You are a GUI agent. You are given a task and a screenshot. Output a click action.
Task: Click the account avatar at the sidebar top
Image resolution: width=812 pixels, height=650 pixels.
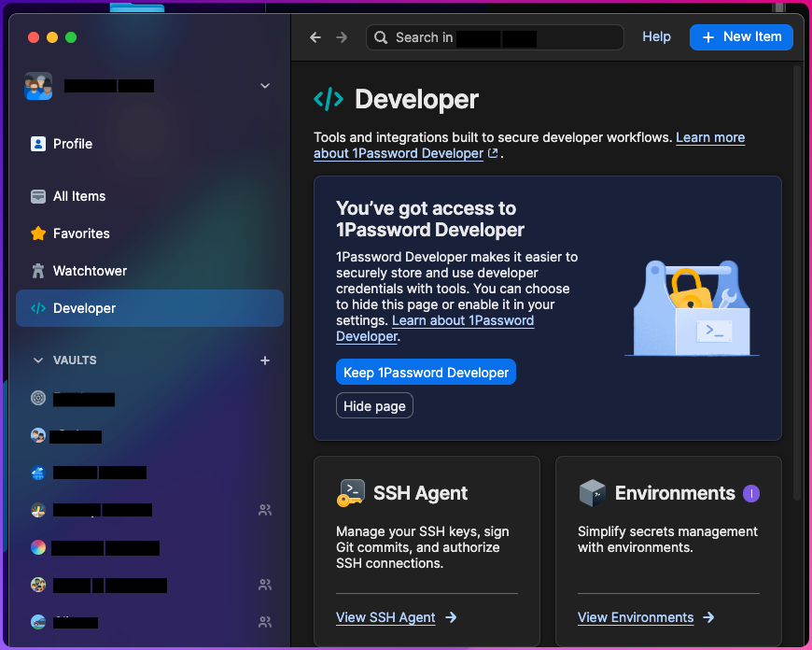[38, 86]
